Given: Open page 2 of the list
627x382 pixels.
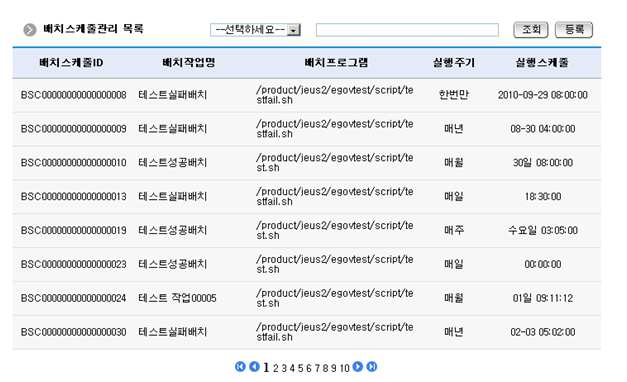Looking at the screenshot, I should (x=276, y=368).
